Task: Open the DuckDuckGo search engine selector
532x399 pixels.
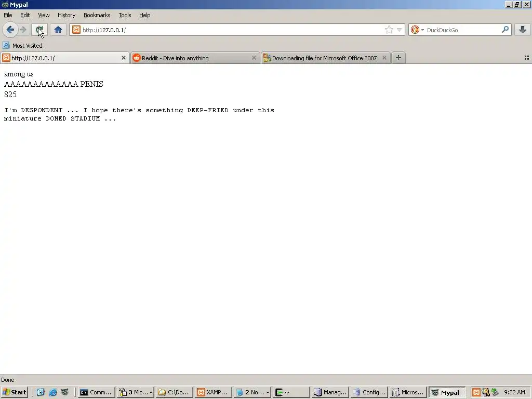Action: click(417, 30)
